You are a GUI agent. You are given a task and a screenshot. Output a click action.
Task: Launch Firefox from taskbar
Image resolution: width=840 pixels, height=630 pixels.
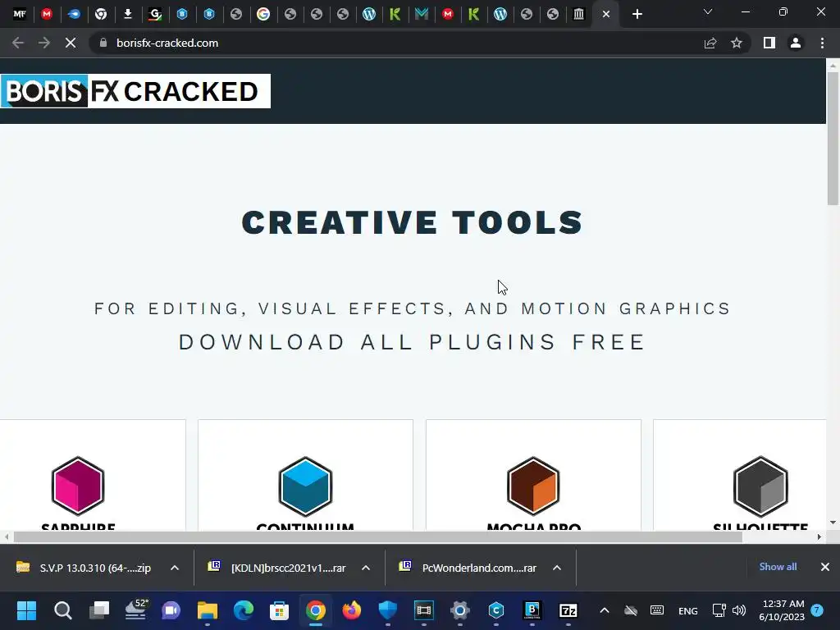(x=351, y=610)
